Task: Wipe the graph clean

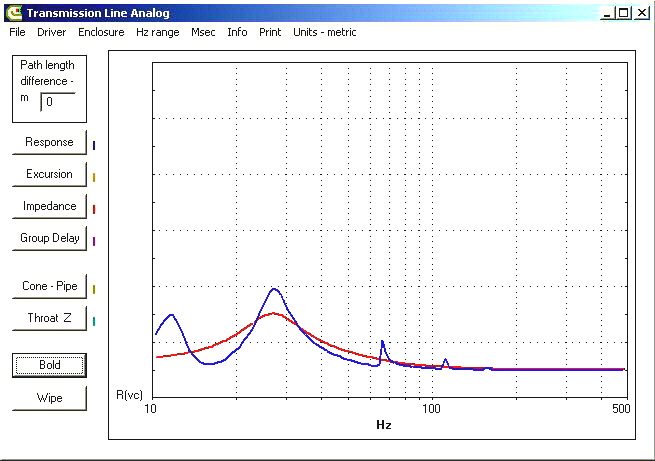Action: click(49, 398)
